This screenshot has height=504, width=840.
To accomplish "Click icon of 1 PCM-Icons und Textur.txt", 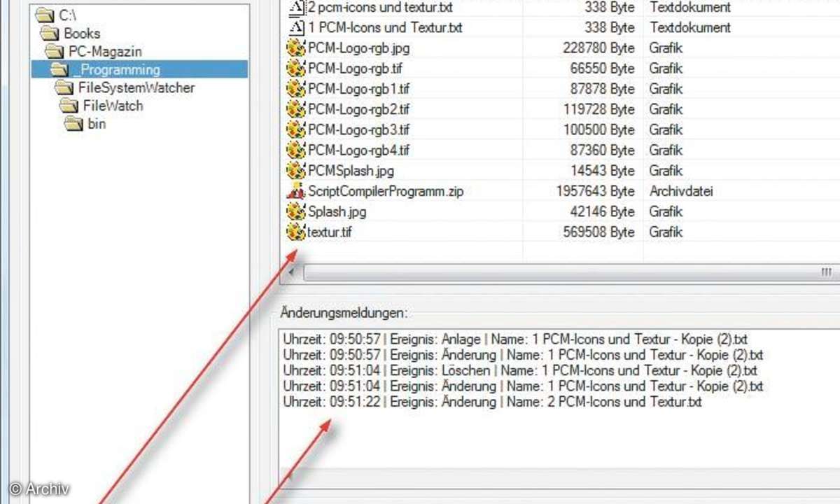I will coord(297,27).
